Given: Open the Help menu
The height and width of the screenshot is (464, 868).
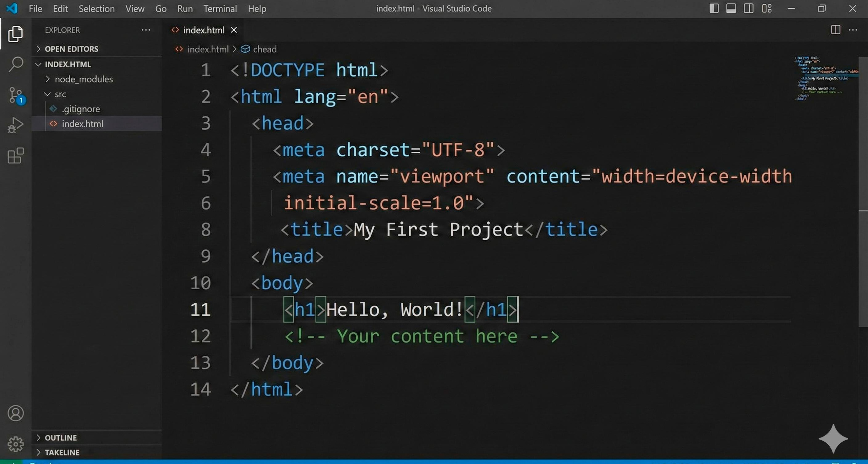Looking at the screenshot, I should (x=257, y=8).
